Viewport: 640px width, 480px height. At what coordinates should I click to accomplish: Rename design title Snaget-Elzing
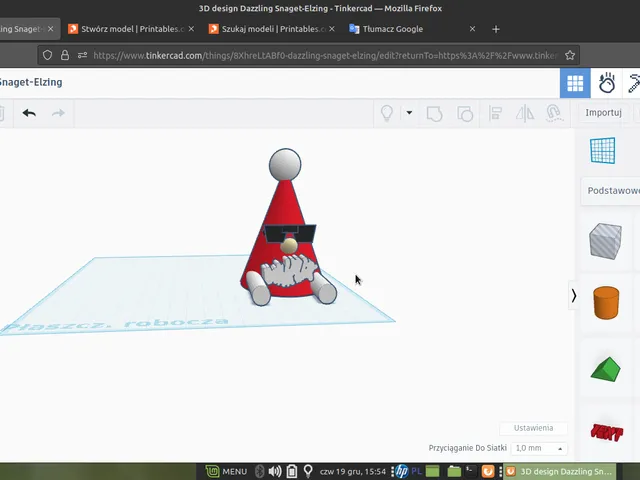[31, 82]
